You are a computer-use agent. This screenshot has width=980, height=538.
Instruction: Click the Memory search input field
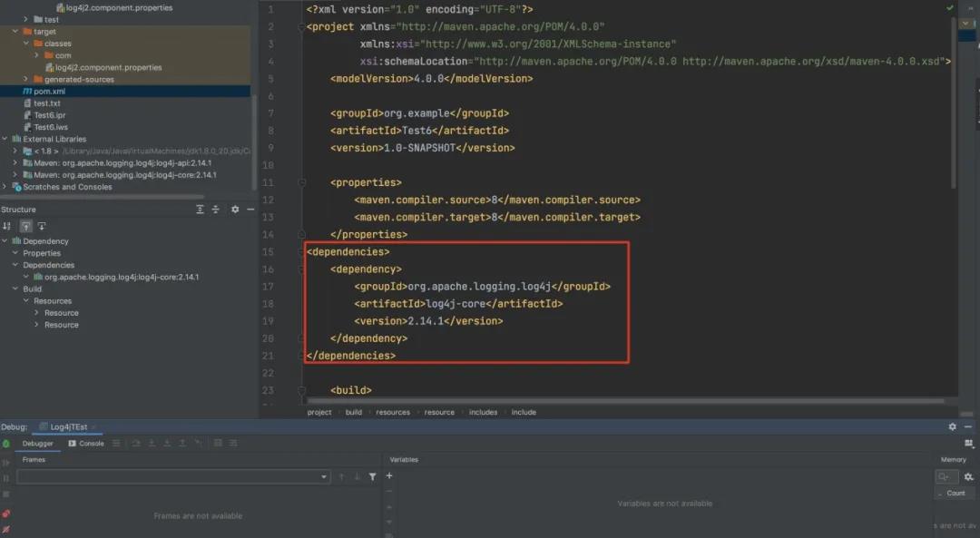point(946,476)
